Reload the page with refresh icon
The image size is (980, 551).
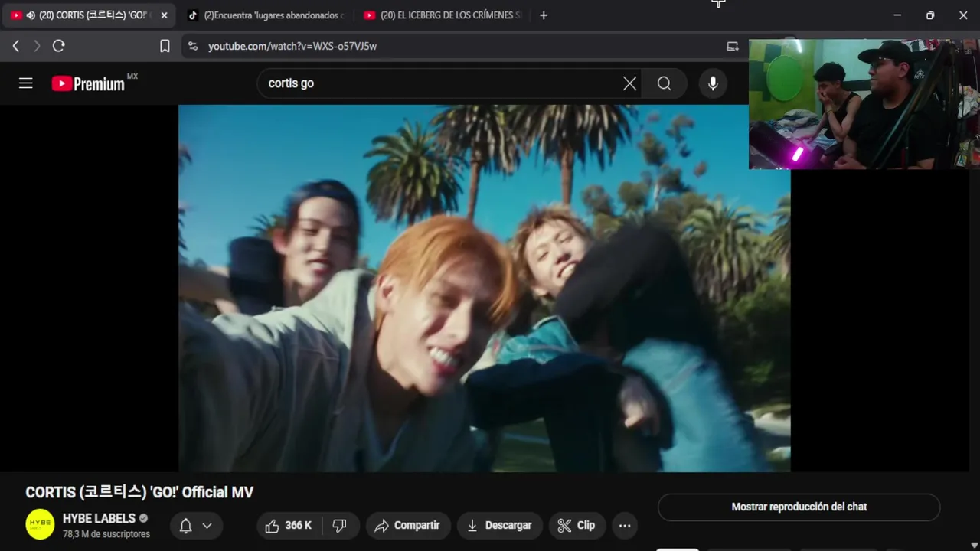click(x=58, y=46)
